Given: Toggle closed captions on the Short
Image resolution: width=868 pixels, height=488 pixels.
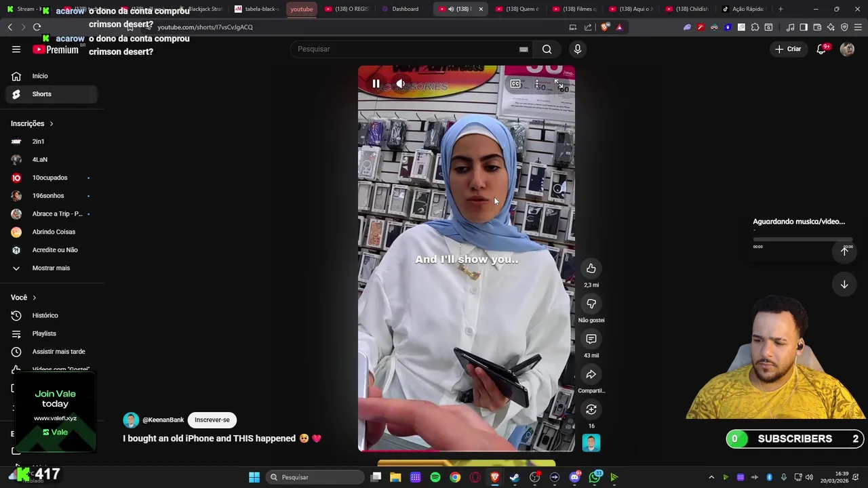Looking at the screenshot, I should (515, 84).
